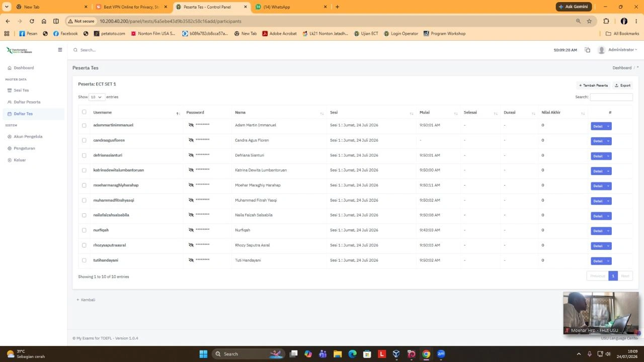644x362 pixels.
Task: Expand Detail dropdown arrow for rhozysaputraasral
Action: coord(608,246)
